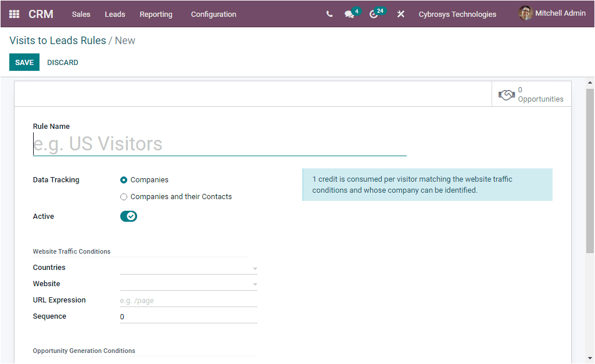Select the Companies radio option
This screenshot has height=364, width=595.
(123, 179)
